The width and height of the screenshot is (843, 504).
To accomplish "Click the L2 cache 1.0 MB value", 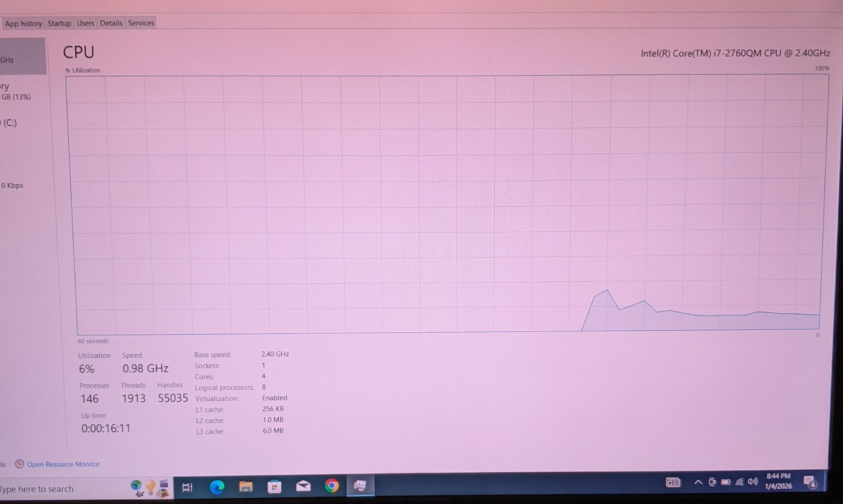I will coord(273,420).
